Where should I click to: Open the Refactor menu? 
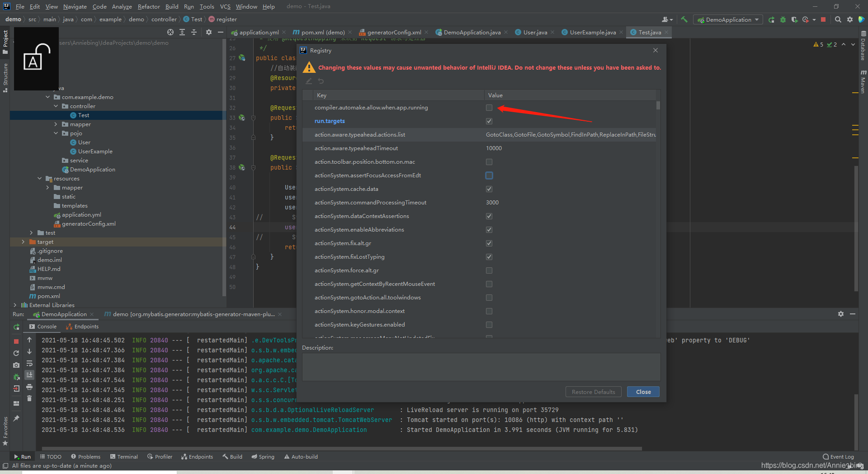tap(149, 6)
